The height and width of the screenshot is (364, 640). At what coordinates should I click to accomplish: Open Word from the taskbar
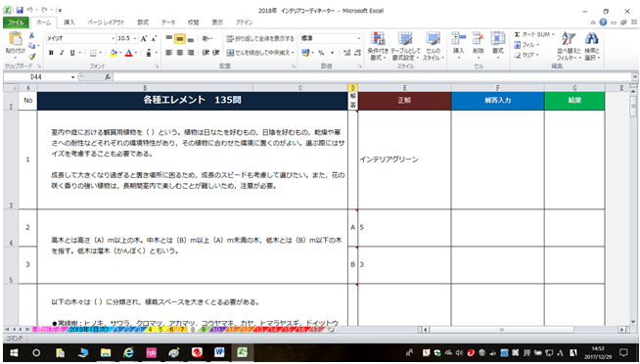(x=220, y=352)
